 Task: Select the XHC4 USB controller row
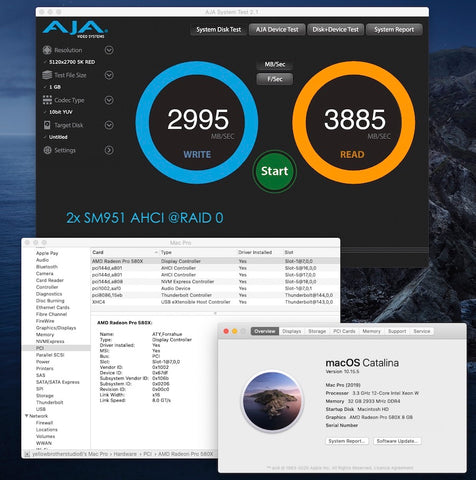point(215,302)
